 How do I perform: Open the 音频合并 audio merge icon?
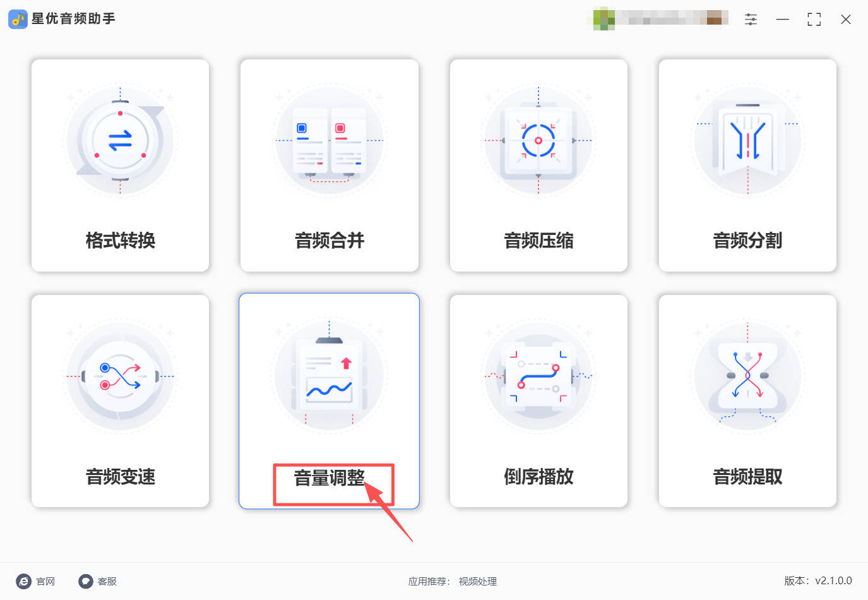tap(329, 140)
